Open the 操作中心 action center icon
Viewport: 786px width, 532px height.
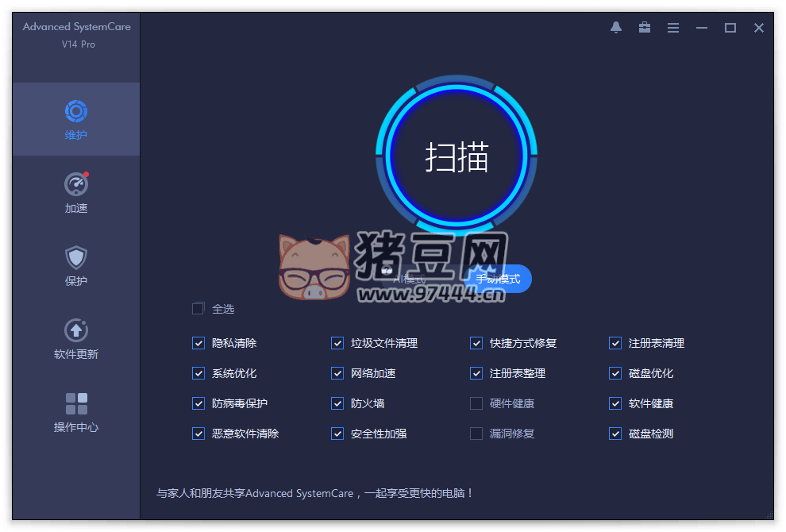[76, 403]
